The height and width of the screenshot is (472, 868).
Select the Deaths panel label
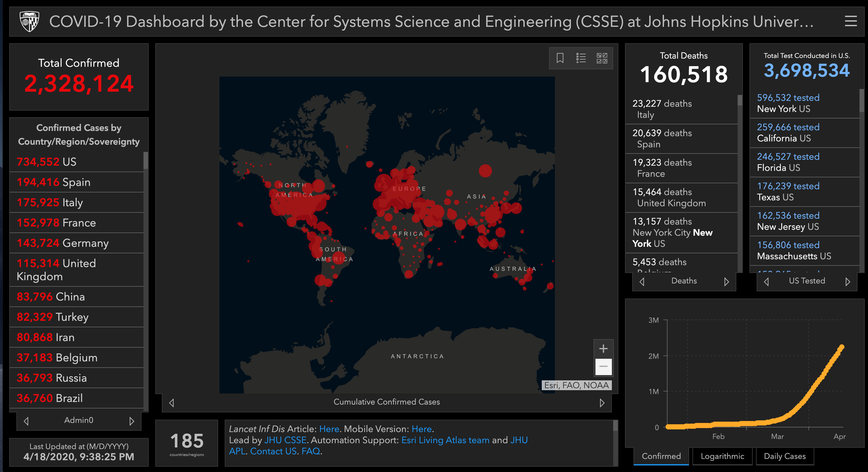click(684, 281)
